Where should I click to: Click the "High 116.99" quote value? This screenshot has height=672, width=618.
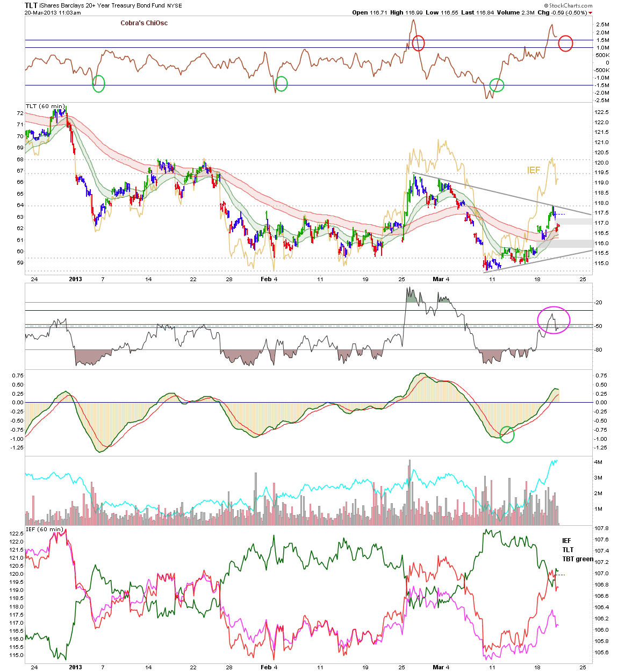tap(406, 12)
